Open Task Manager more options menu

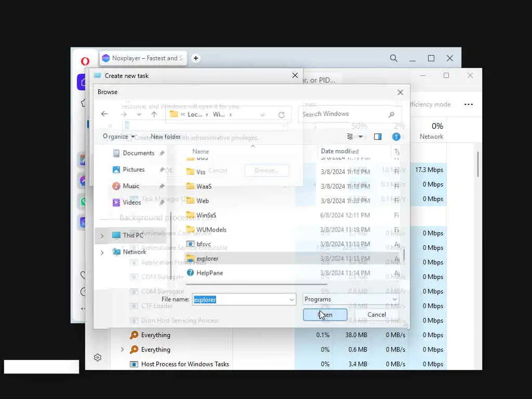(x=469, y=104)
